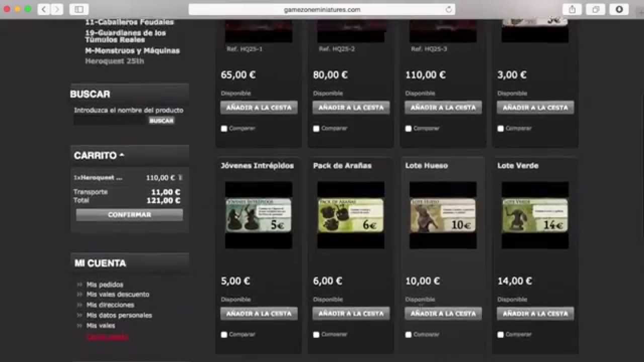Open the Jóvenes Intrépidos title link
This screenshot has width=644, height=362.
[x=257, y=165]
